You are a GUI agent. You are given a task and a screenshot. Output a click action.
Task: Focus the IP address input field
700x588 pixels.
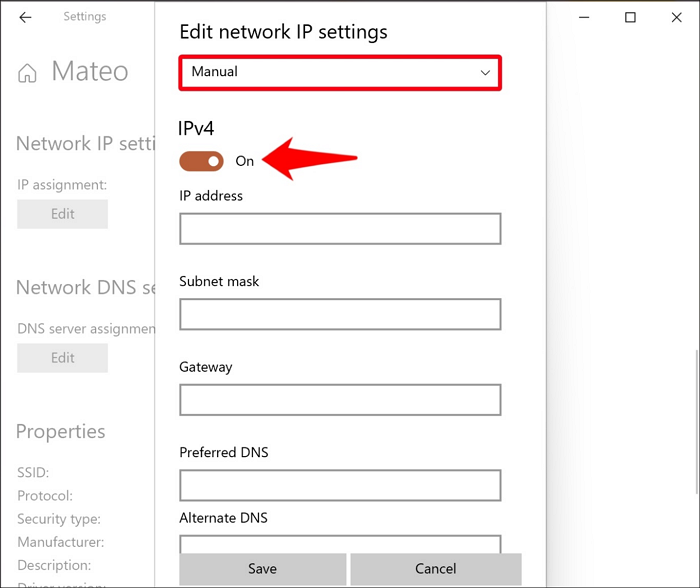[339, 229]
